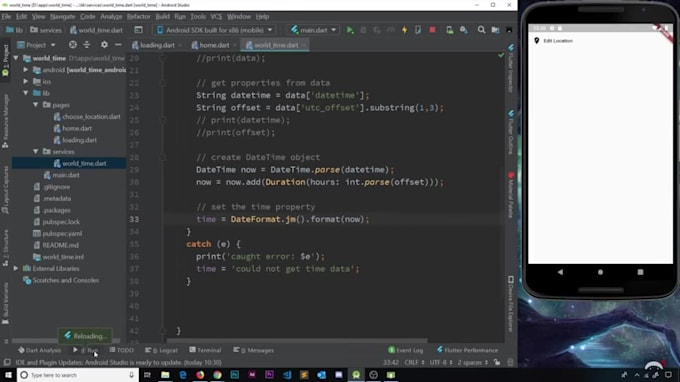
Task: Open the Messages tool window
Action: (254, 350)
